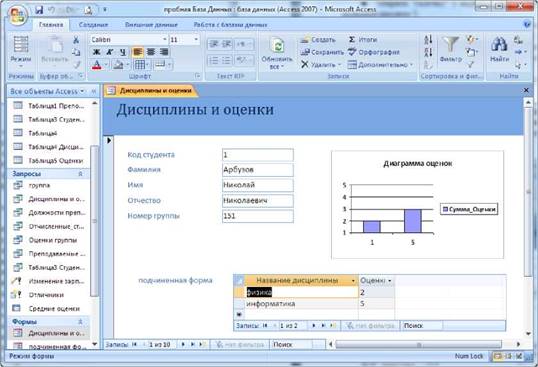Image resolution: width=538 pixels, height=367 pixels.
Task: Click the Office button logo
Action: [x=18, y=15]
